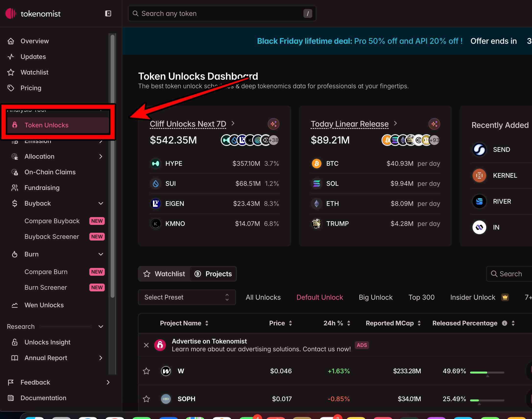
Task: Switch to Watchlist view toggle
Action: [x=164, y=274]
